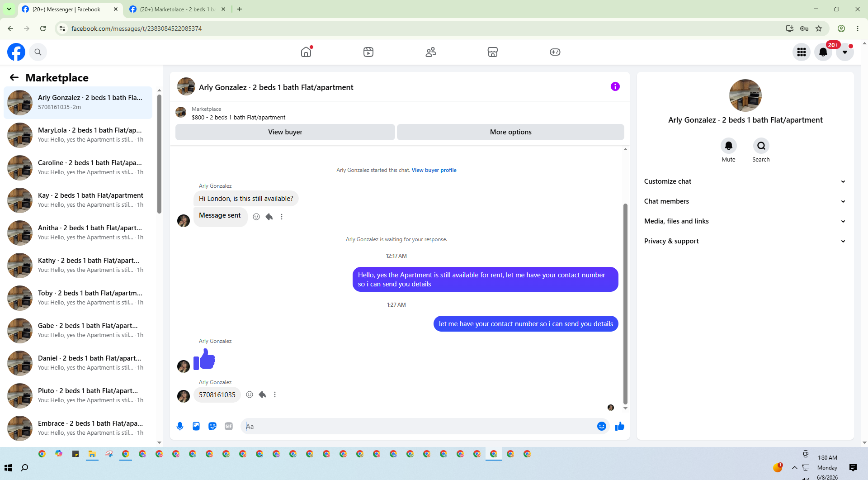Send a thumbs-up like
The width and height of the screenshot is (868, 480).
coord(620,426)
